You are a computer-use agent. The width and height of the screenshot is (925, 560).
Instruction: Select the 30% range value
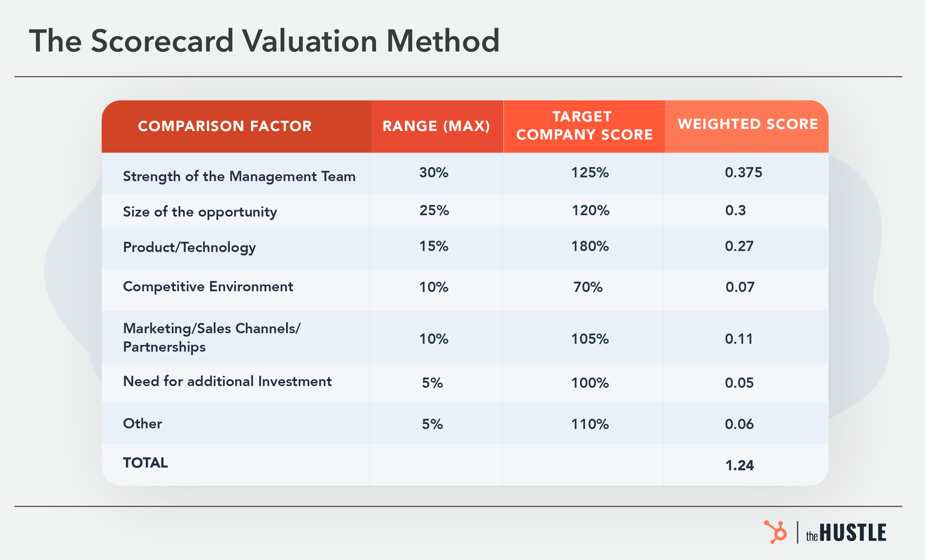click(x=434, y=173)
